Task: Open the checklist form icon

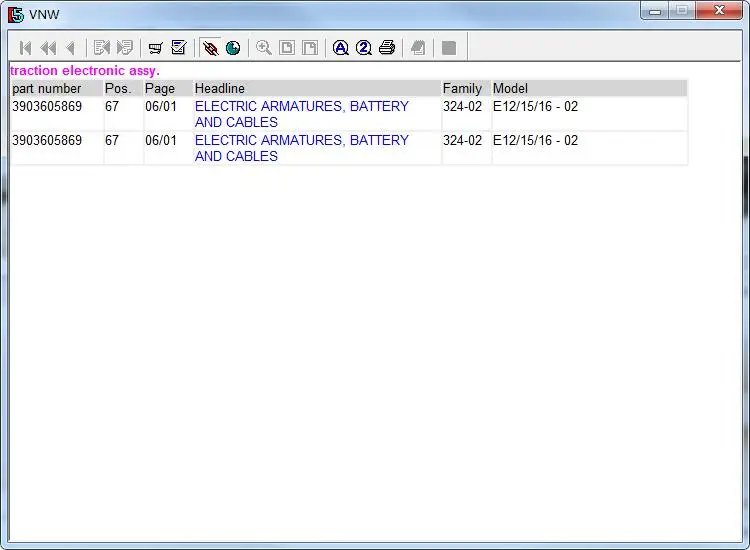Action: coord(179,48)
